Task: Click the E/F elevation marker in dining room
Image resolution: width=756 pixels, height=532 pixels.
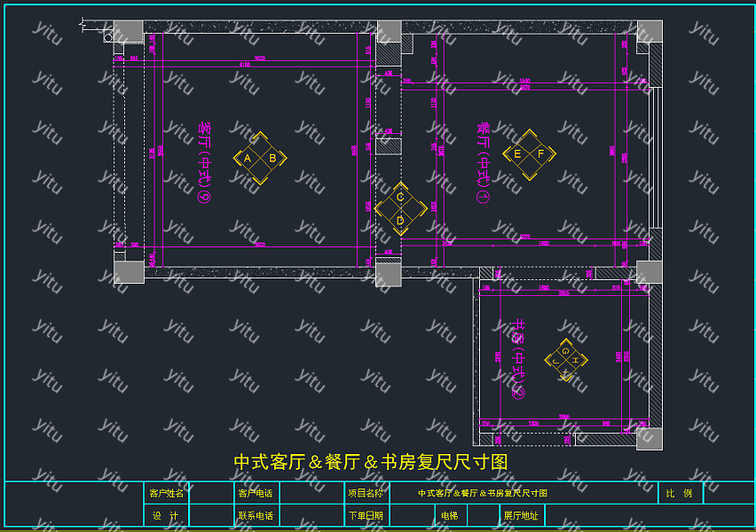Action: point(529,154)
